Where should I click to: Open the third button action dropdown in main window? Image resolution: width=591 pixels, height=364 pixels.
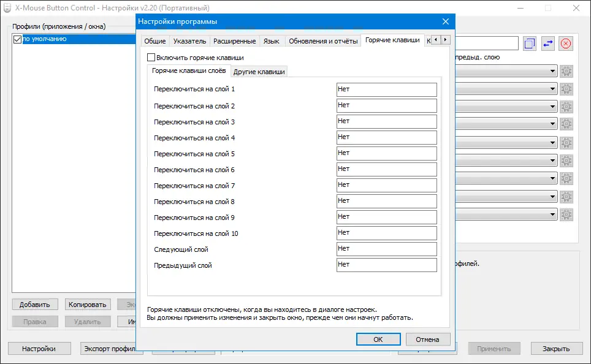coord(506,107)
